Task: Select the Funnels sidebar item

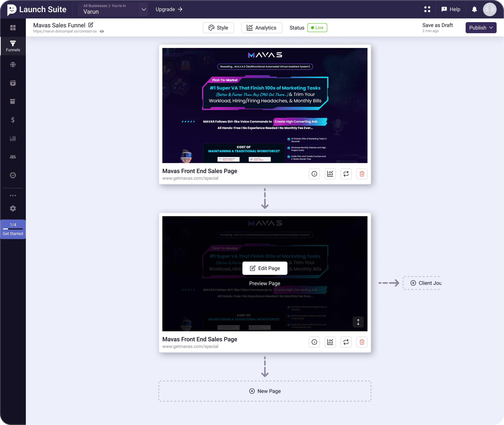Action: (x=13, y=46)
